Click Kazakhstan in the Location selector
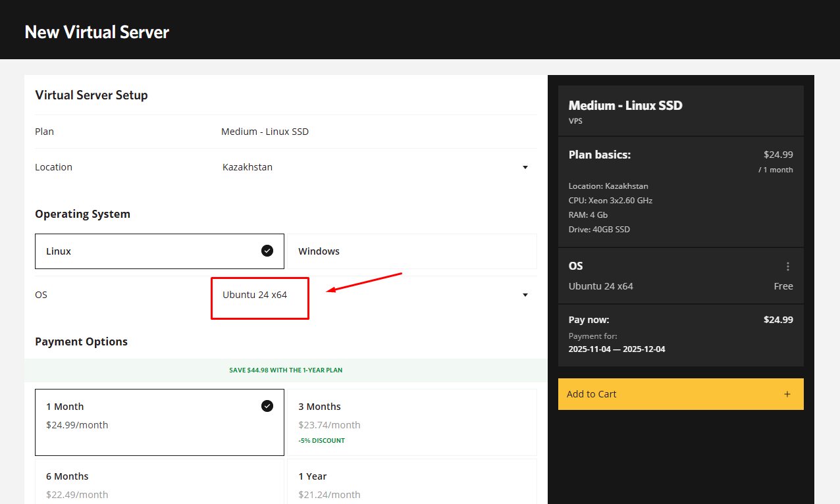Screen dimensions: 840x504 pyautogui.click(x=248, y=167)
